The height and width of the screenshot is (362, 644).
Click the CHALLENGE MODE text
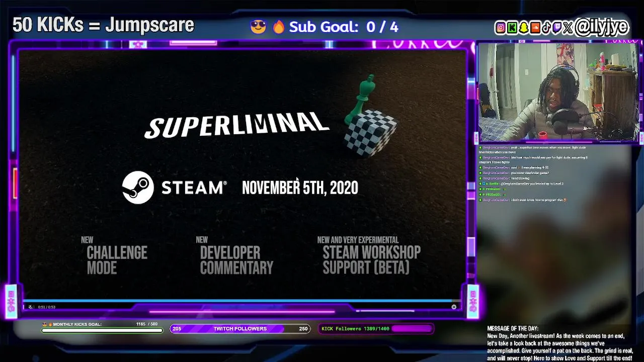(117, 260)
